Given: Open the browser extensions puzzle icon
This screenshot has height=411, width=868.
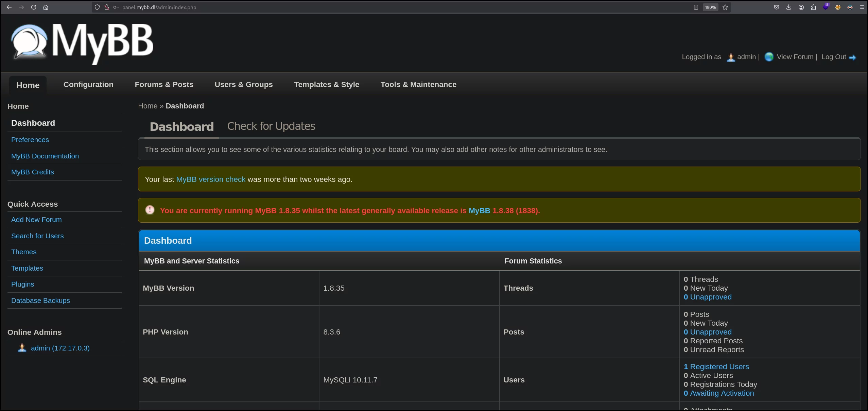Looking at the screenshot, I should [813, 7].
